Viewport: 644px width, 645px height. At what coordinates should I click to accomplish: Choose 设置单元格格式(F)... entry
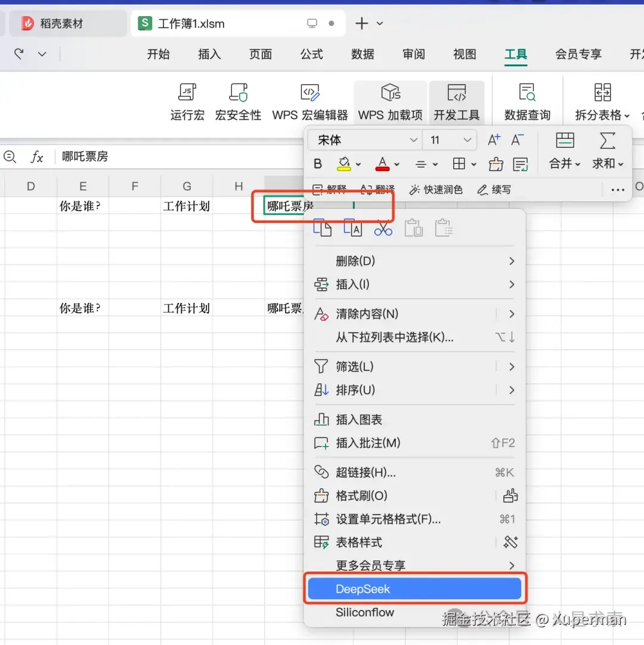[x=414, y=519]
